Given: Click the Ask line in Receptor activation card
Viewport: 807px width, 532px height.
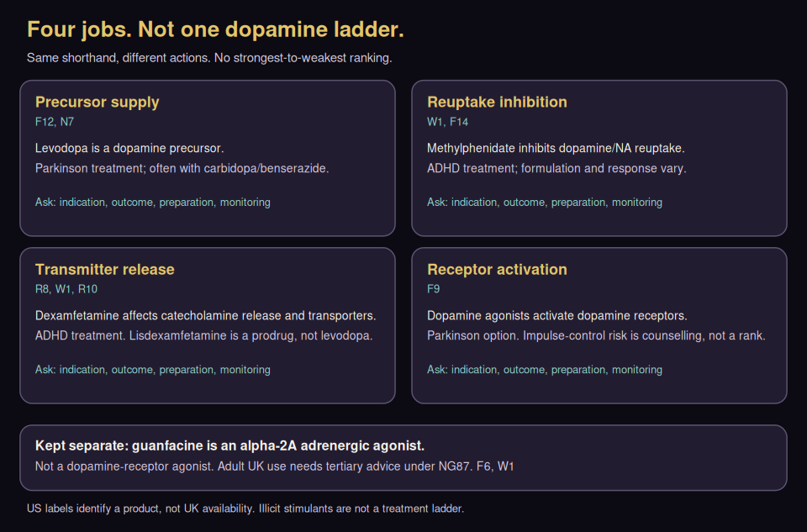Looking at the screenshot, I should click(545, 370).
